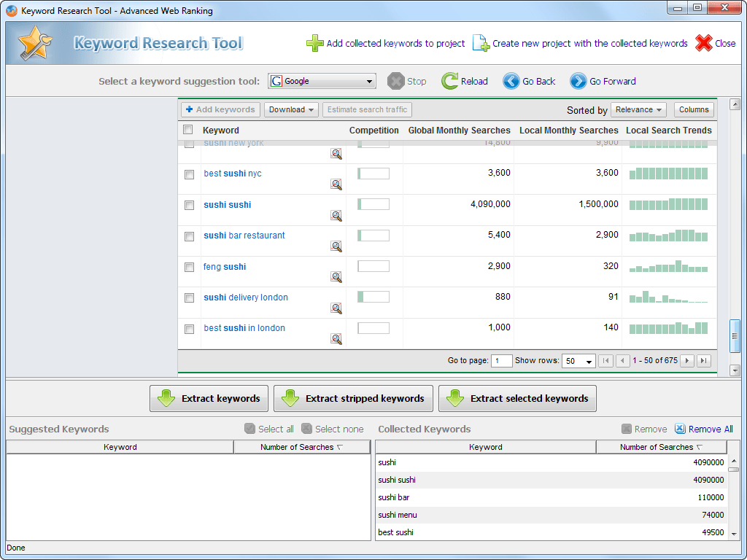The image size is (747, 560).
Task: Click the grey Remove icon
Action: tap(627, 429)
